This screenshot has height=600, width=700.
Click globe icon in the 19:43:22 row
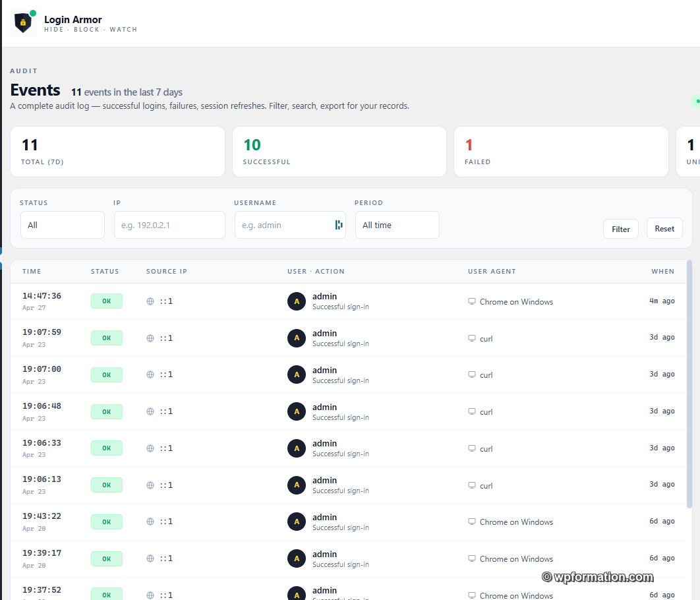point(150,522)
